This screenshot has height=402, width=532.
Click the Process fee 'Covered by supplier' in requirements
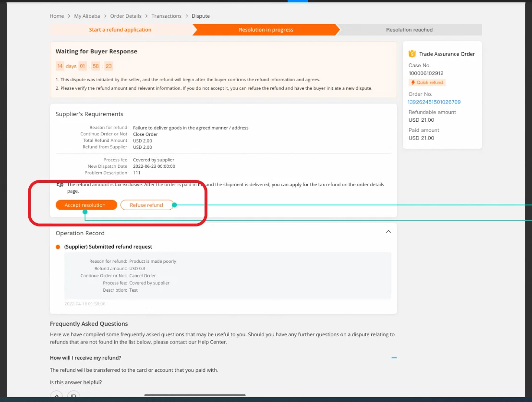pyautogui.click(x=154, y=160)
